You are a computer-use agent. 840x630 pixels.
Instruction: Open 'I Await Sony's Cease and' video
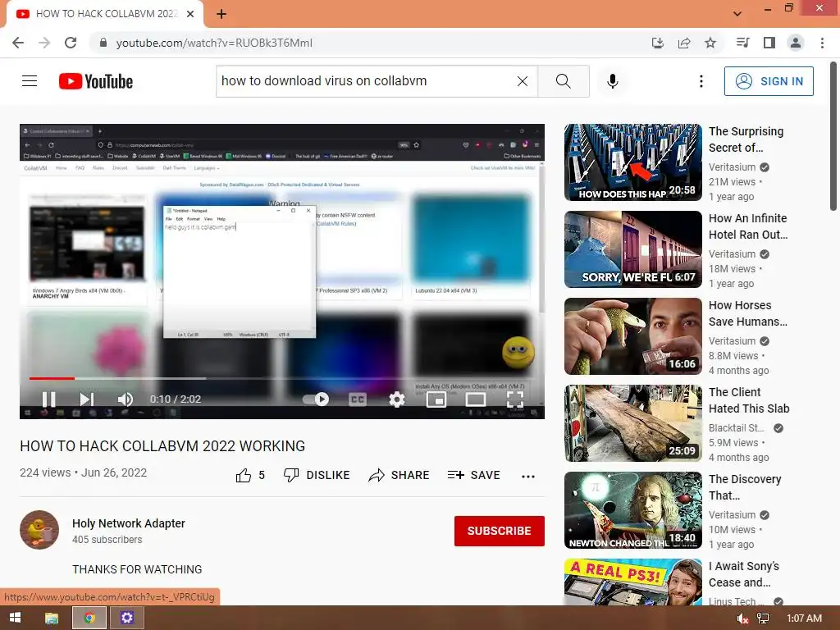pyautogui.click(x=632, y=582)
